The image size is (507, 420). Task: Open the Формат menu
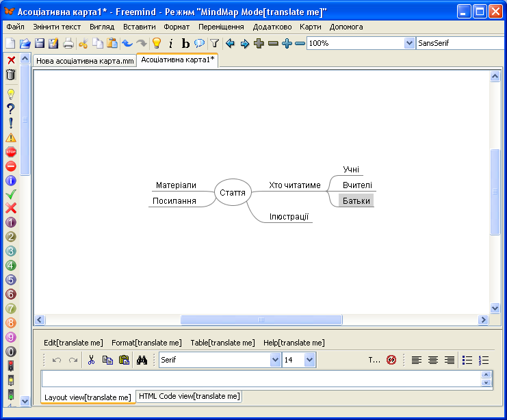[x=177, y=27]
